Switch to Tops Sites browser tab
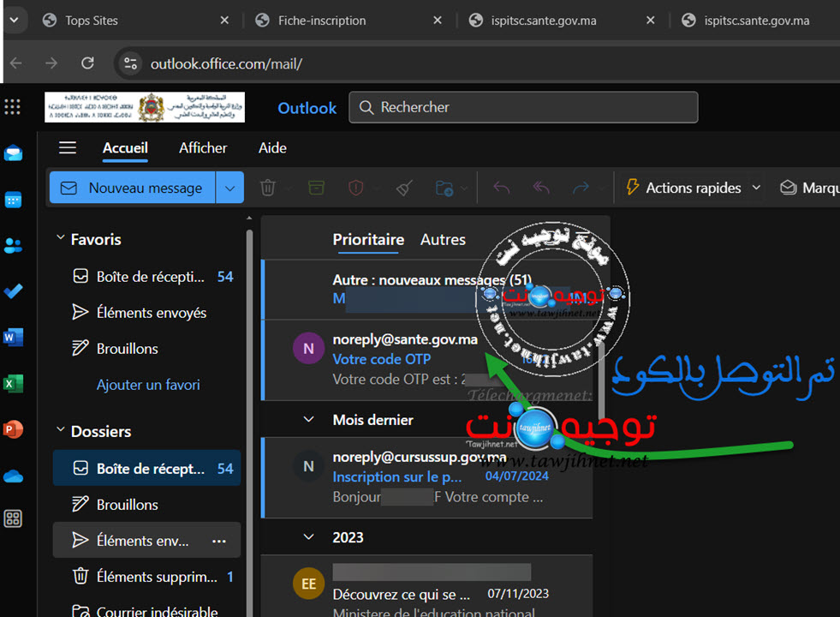Viewport: 840px width, 617px height. click(135, 21)
